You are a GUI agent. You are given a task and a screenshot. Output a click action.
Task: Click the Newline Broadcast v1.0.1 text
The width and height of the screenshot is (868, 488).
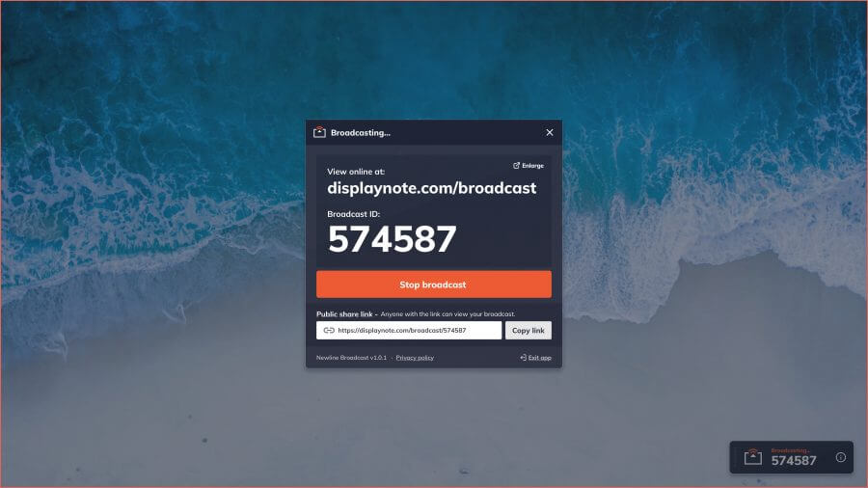point(351,358)
